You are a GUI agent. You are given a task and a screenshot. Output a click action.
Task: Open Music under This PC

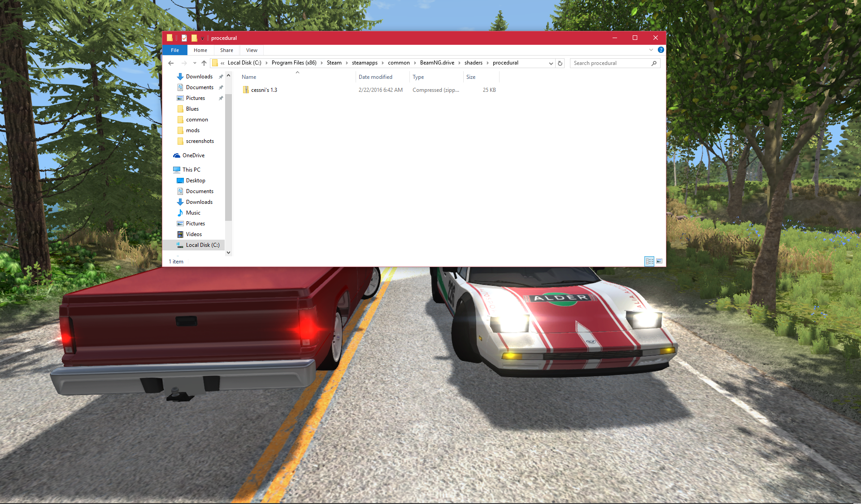coord(193,213)
